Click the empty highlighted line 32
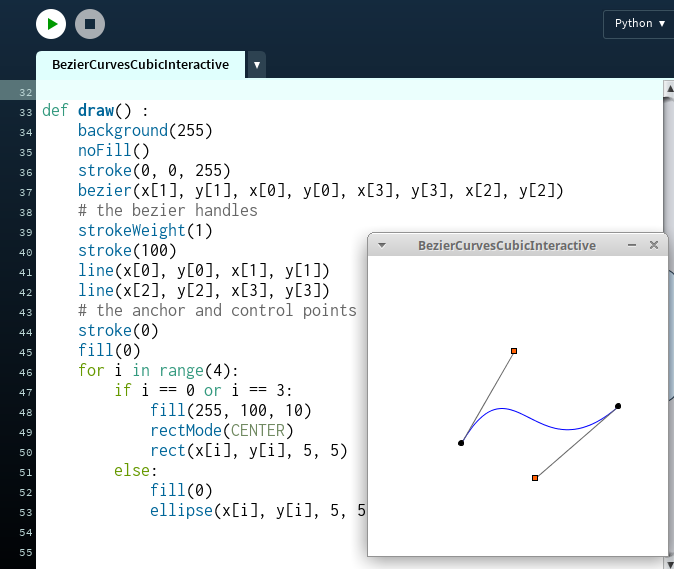The width and height of the screenshot is (674, 569). click(349, 92)
